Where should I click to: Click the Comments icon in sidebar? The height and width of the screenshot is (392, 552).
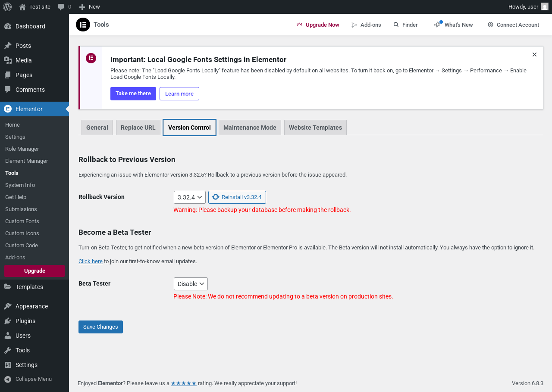[8, 90]
